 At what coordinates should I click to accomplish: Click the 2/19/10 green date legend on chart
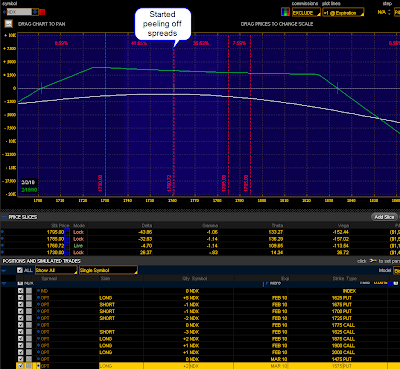29,190
